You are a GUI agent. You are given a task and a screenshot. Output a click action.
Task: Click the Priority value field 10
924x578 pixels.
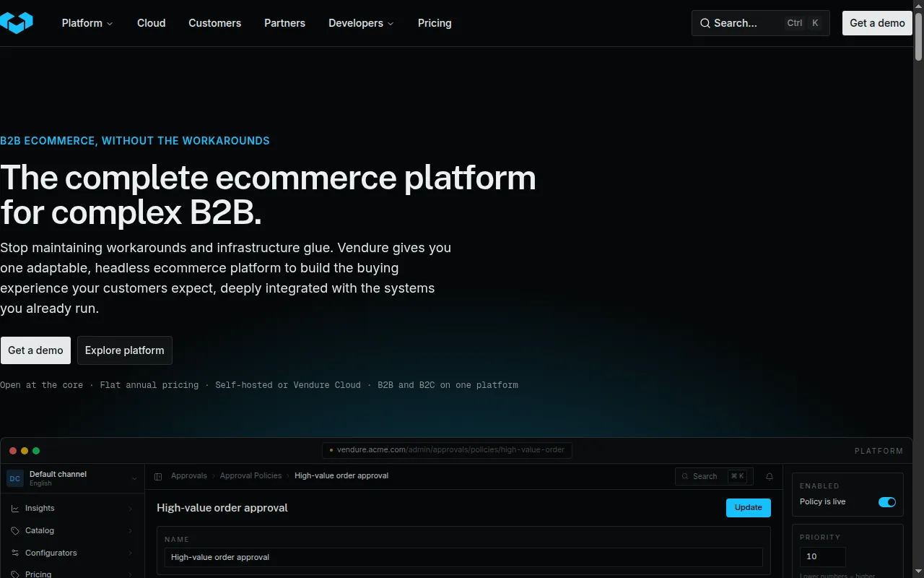(x=823, y=557)
